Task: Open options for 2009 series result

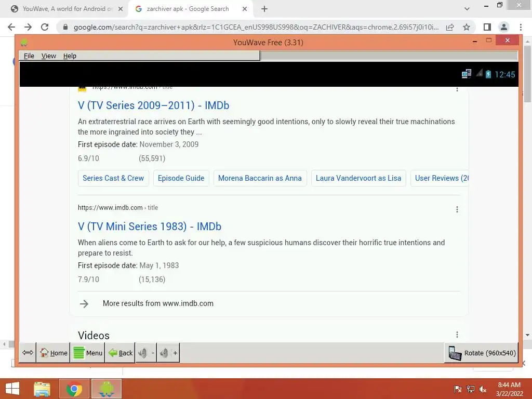Action: click(457, 89)
